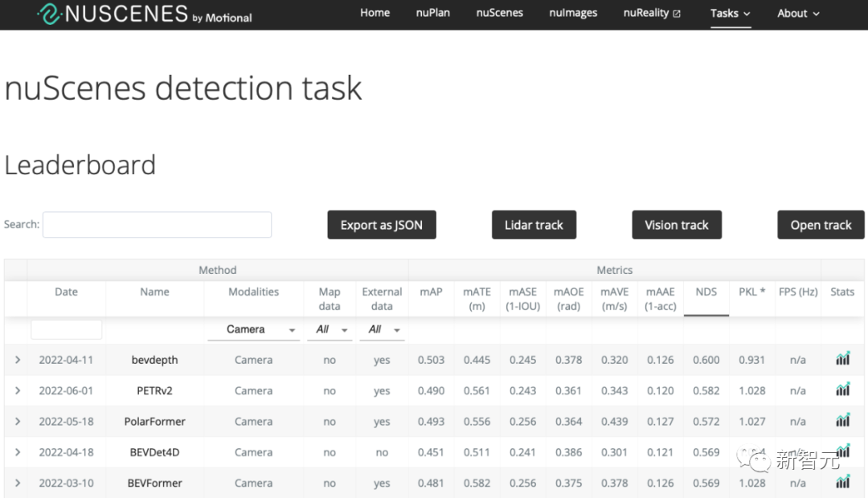Image resolution: width=868 pixels, height=498 pixels.
Task: Open the Tasks menu
Action: point(730,13)
